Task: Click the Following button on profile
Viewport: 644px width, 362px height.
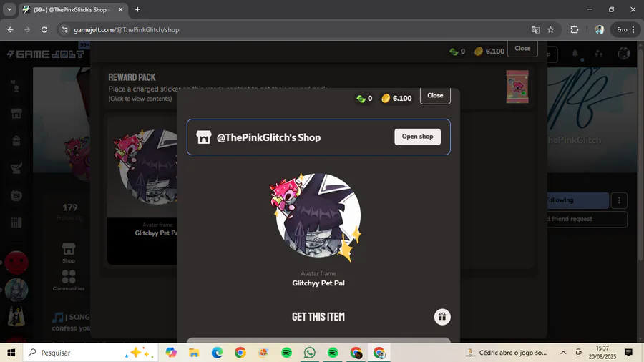Action: pyautogui.click(x=578, y=200)
